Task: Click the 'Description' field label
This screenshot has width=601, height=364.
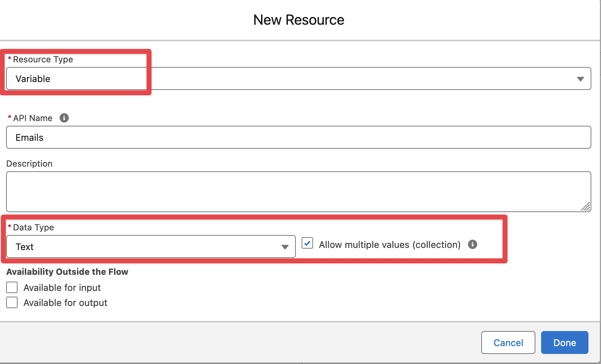Action: tap(29, 164)
